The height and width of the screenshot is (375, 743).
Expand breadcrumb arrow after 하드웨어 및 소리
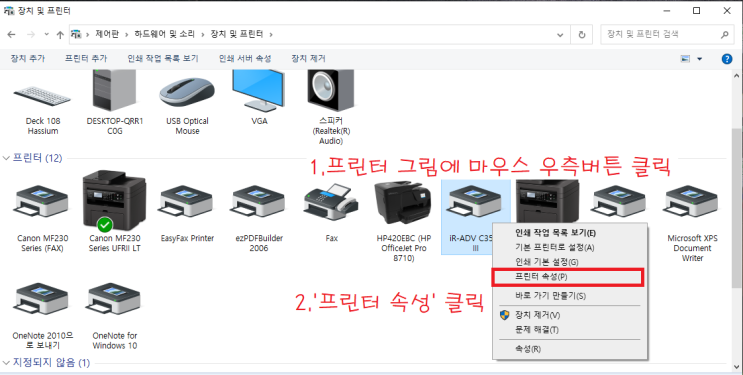point(203,34)
